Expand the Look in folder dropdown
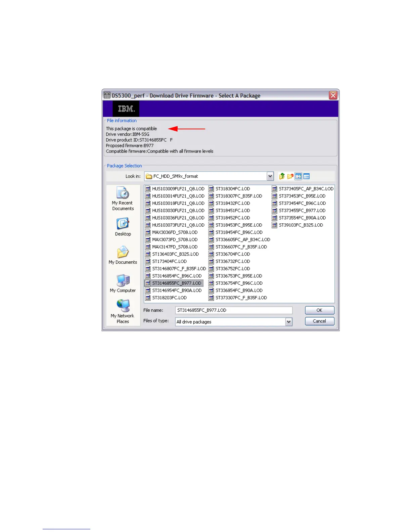This screenshot has width=411, height=532. click(270, 176)
